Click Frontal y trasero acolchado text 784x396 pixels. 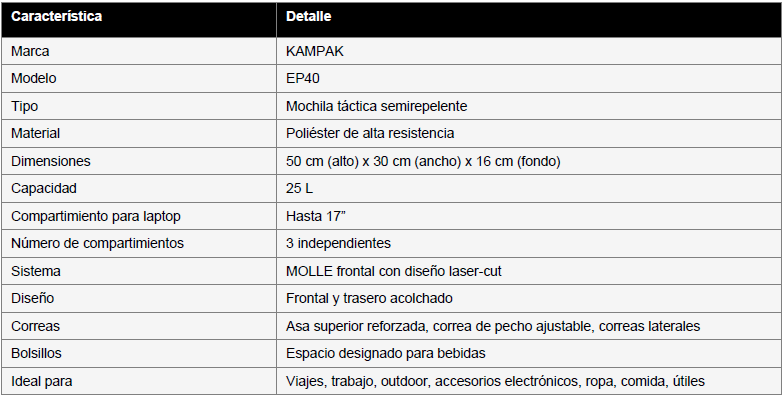tap(369, 298)
